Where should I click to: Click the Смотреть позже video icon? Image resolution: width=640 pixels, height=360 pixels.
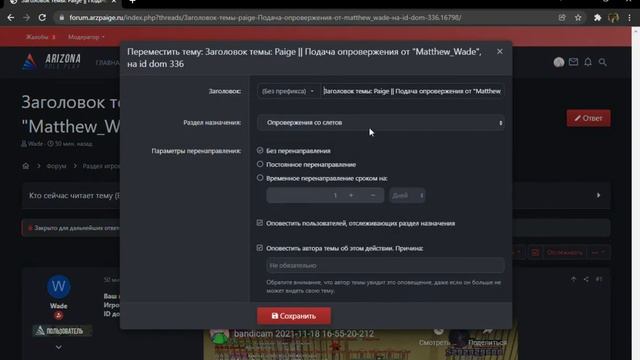click(438, 336)
